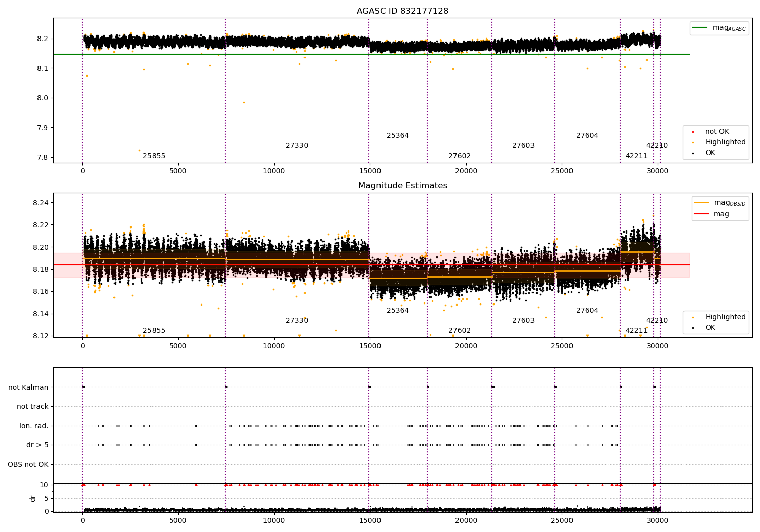Click the lowest orange outlier point near 7.82

point(139,150)
